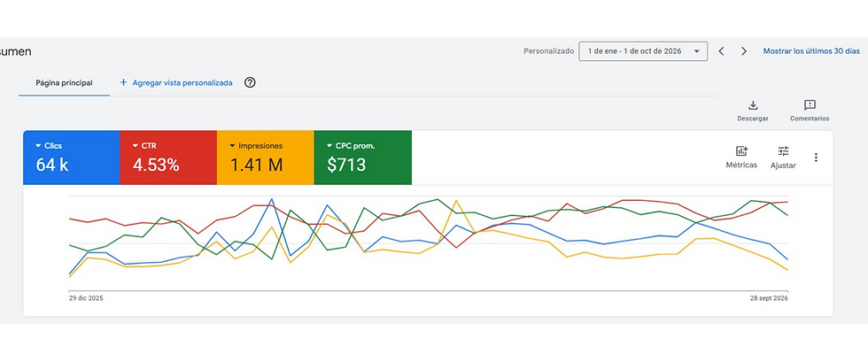Expand the Clics metric dropdown arrow

38,146
